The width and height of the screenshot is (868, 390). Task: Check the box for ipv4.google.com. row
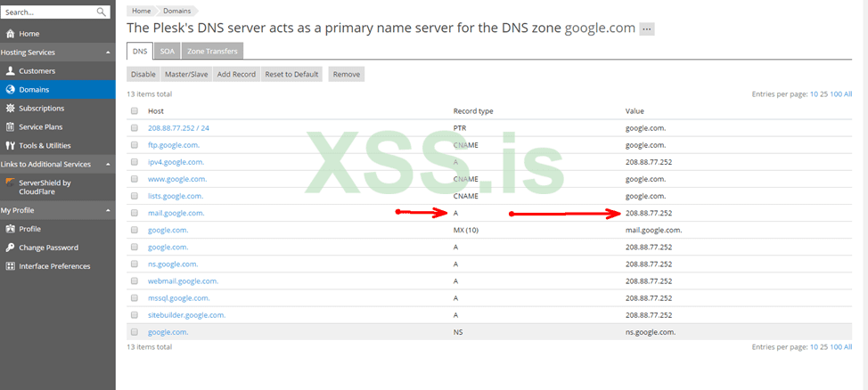click(x=134, y=162)
